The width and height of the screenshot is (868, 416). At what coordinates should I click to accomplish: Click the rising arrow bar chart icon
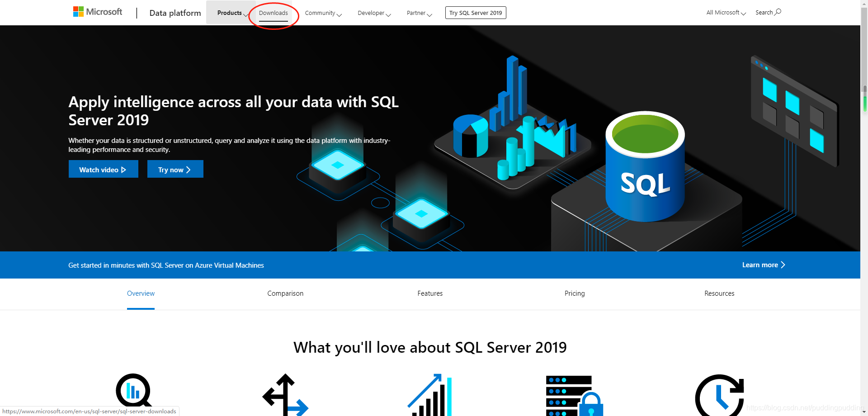pyautogui.click(x=430, y=395)
